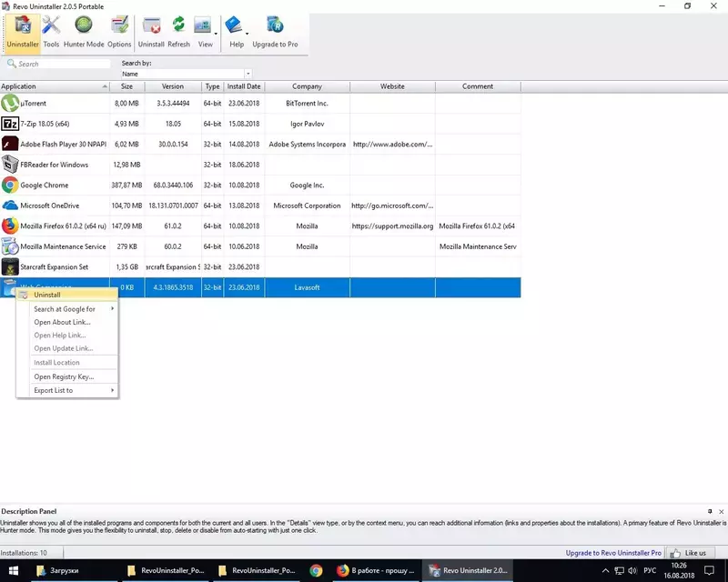
Task: Switch to the Firefox taskbar window
Action: click(x=376, y=570)
